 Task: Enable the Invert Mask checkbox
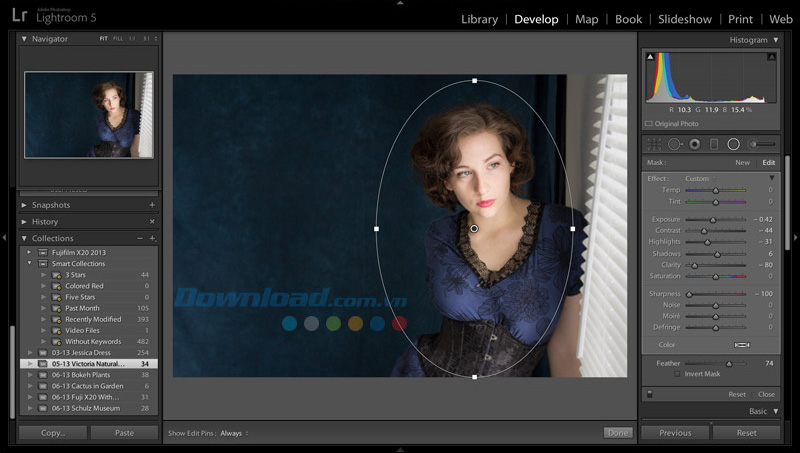point(677,374)
